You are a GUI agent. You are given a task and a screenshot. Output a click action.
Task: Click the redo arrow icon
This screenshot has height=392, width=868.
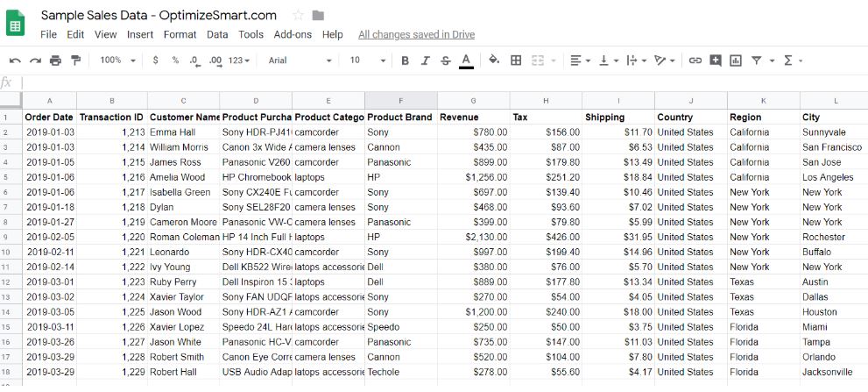click(35, 61)
